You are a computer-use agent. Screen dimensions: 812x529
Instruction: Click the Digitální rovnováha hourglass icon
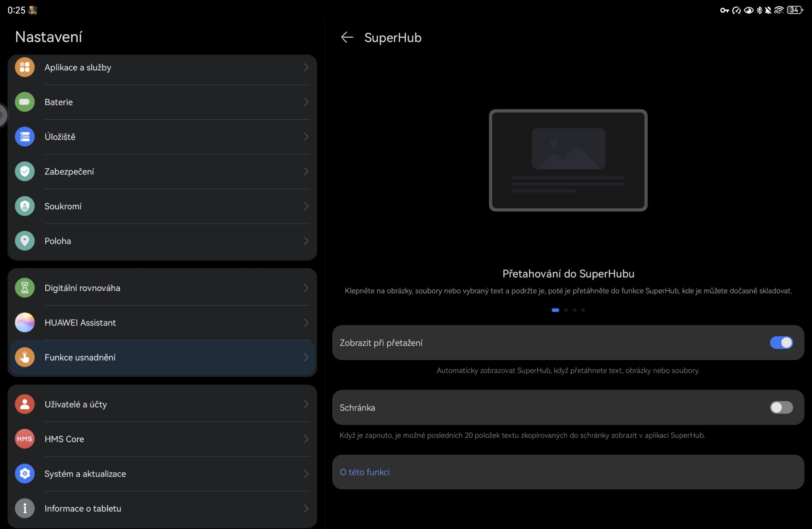click(25, 288)
